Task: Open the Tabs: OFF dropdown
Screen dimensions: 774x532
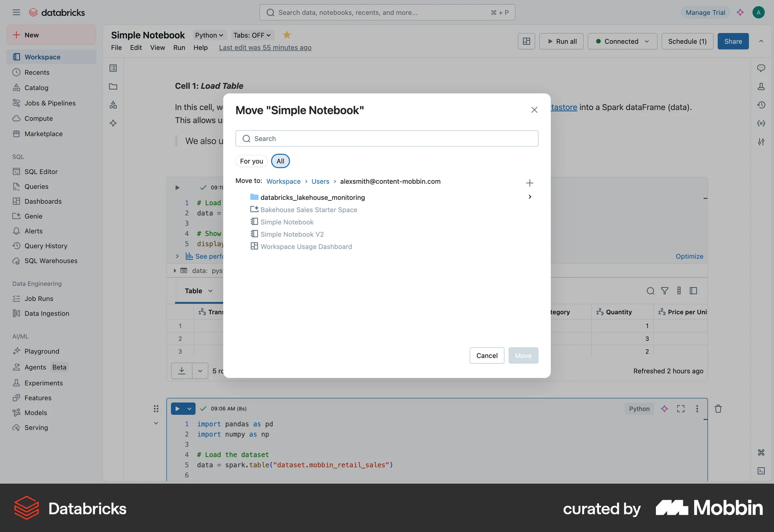Action: 252,35
